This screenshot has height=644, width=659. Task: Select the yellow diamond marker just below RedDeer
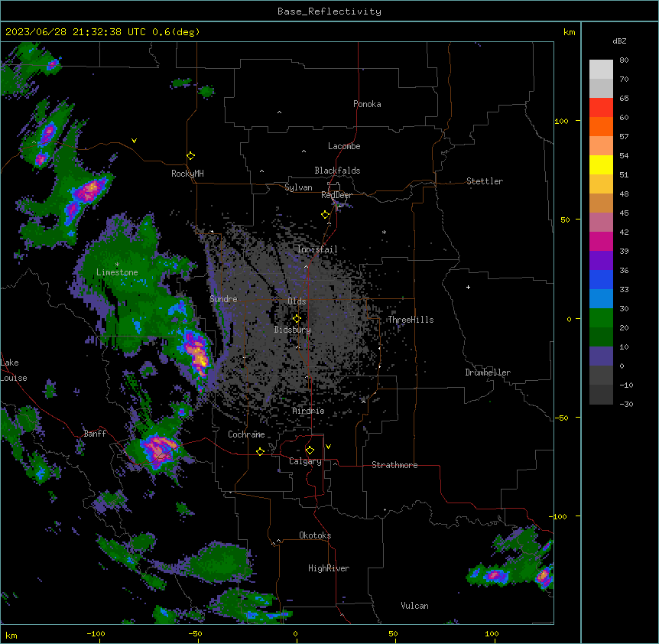tap(325, 215)
